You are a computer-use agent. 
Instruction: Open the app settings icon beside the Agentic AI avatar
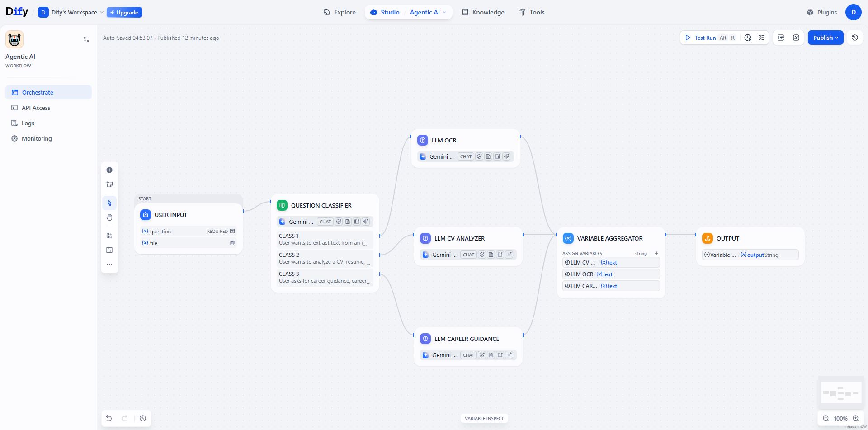tap(86, 39)
